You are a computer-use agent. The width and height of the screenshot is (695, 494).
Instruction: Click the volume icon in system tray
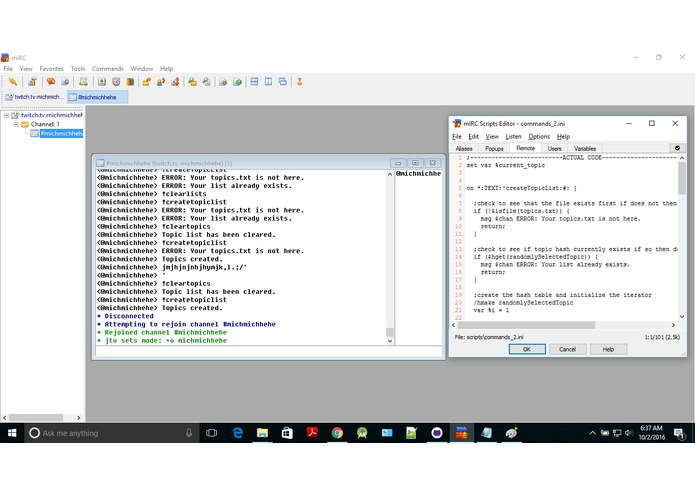point(629,433)
